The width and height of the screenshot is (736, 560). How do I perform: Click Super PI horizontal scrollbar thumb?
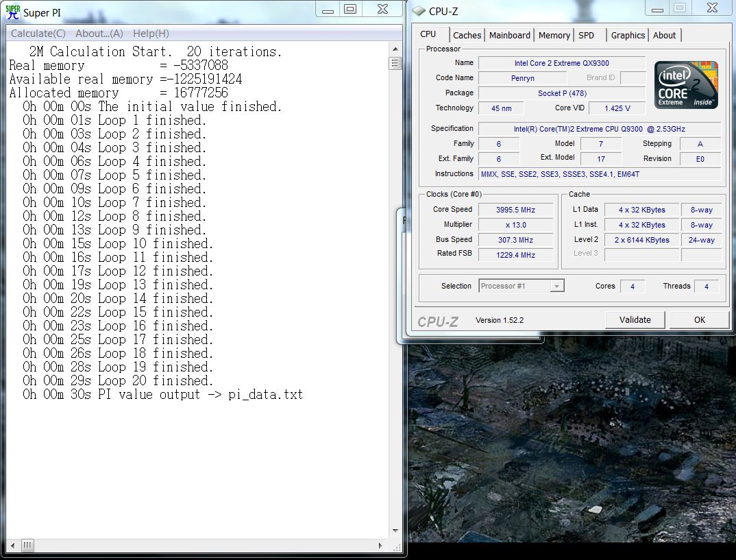(27, 545)
